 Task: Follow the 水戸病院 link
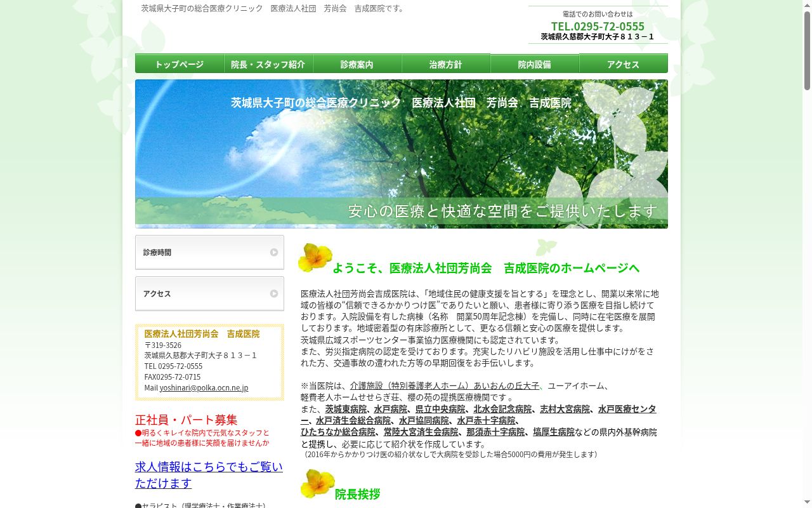point(390,409)
